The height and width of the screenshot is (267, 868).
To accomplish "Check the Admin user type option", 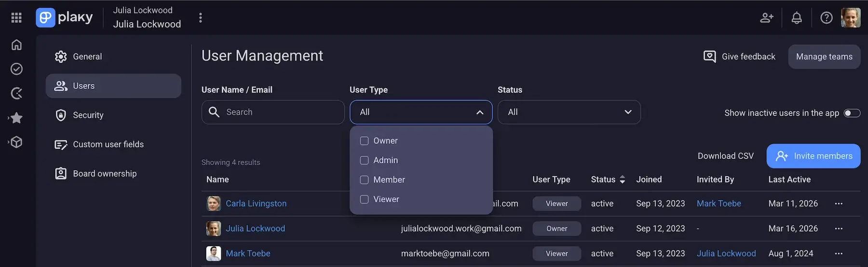I will point(365,160).
